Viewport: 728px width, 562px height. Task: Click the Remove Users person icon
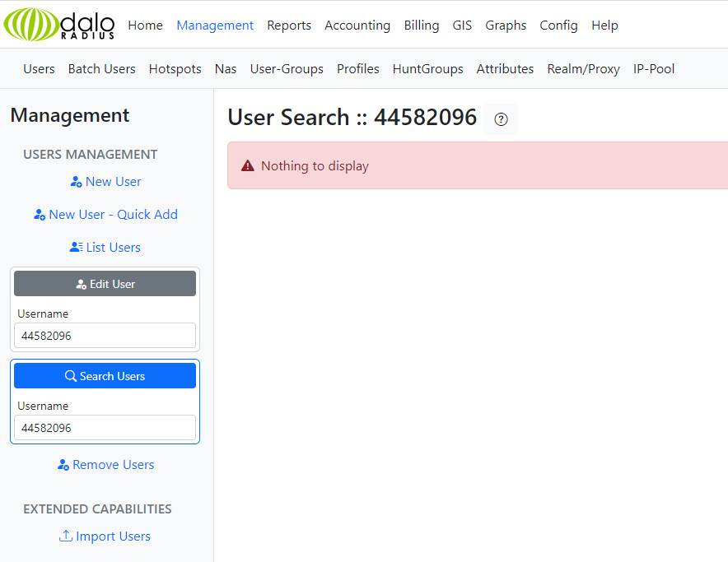pos(63,465)
